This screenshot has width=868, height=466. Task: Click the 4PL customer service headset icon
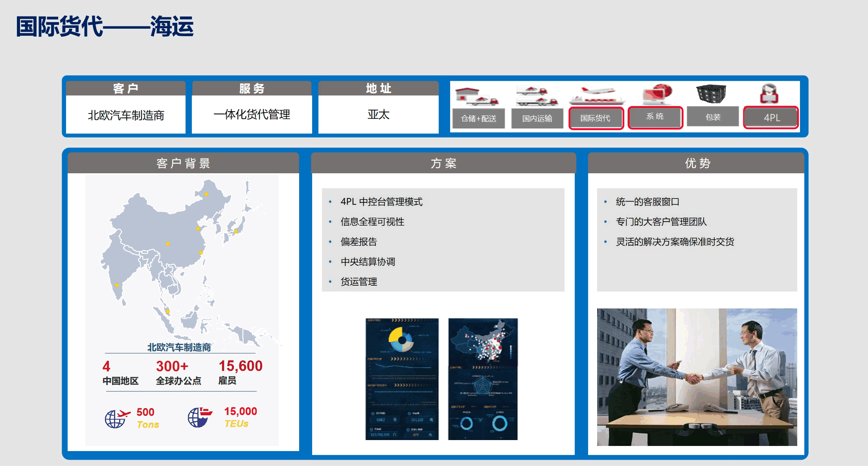coord(769,94)
